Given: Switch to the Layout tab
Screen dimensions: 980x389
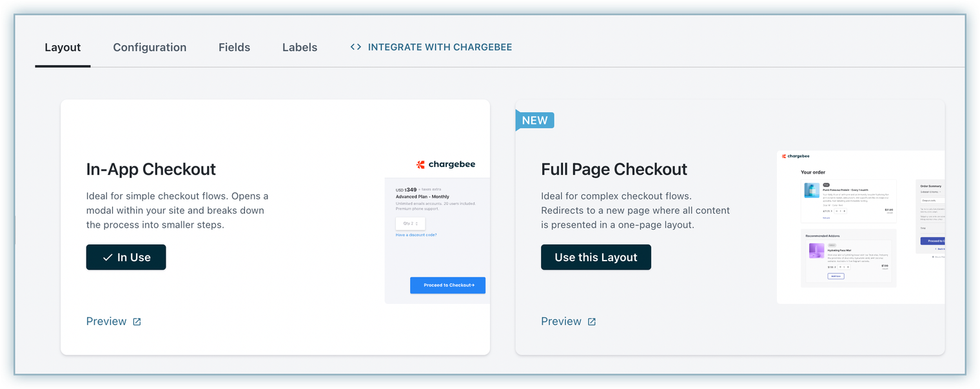Looking at the screenshot, I should point(63,48).
